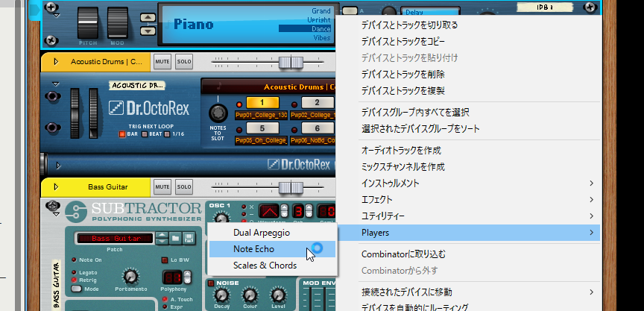Open the Subtractor patch browser folder icon

click(x=175, y=238)
